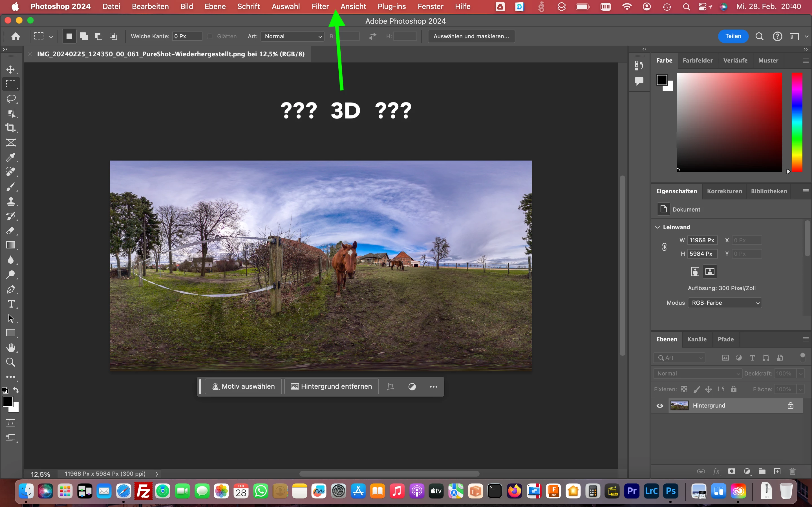This screenshot has width=812, height=507.
Task: Select the Horizontal Type tool
Action: 10,304
